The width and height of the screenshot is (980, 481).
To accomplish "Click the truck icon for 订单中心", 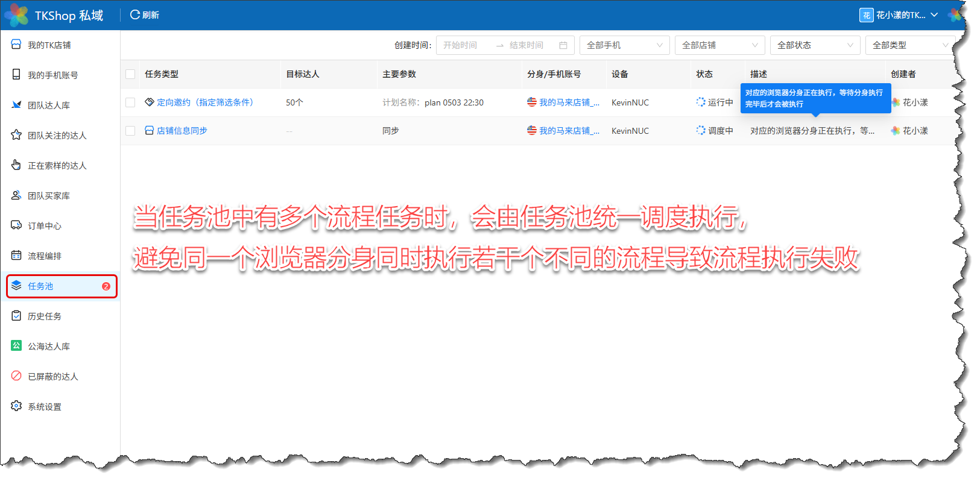I will tap(16, 225).
